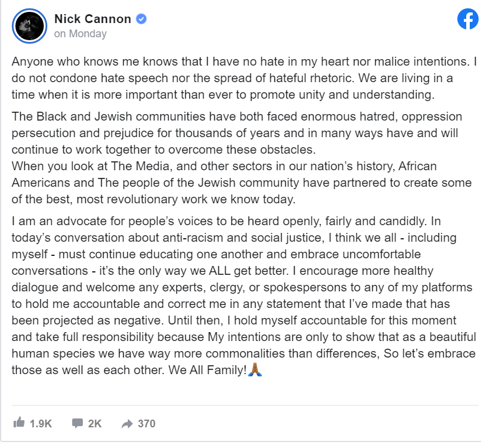Click the paragraph about Black and Jewish communities
The width and height of the screenshot is (481, 448).
pyautogui.click(x=237, y=133)
